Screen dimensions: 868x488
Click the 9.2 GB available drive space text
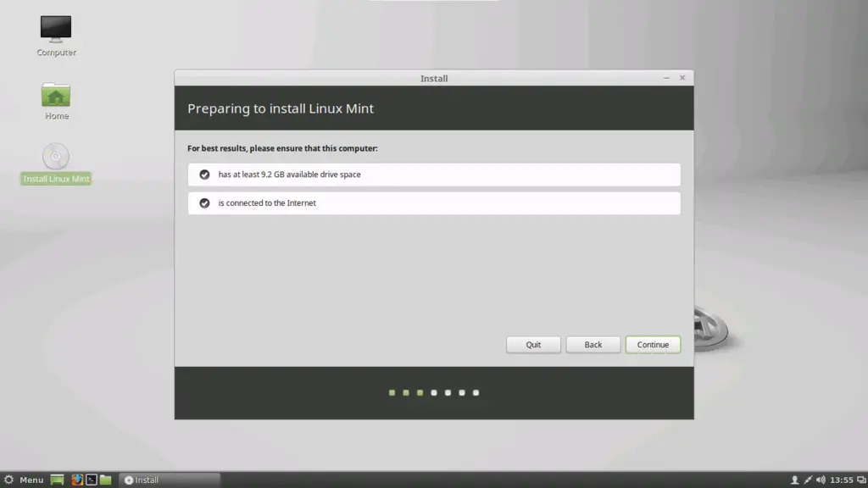click(290, 175)
